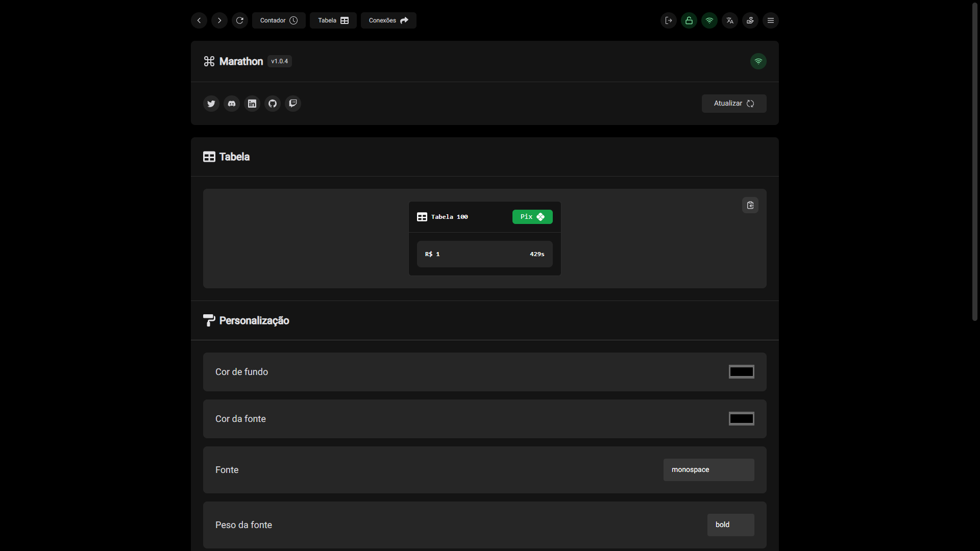This screenshot has width=980, height=551.
Task: Click the green Pix button
Action: (532, 217)
